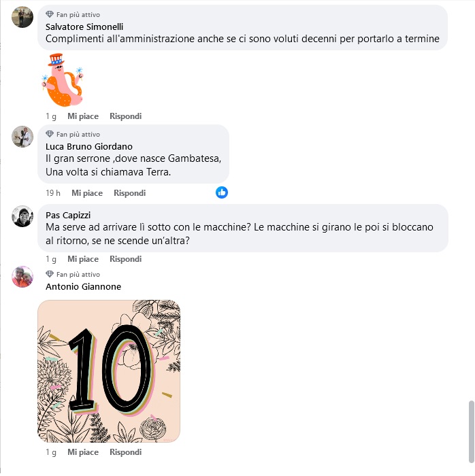Open Pas Capizzi's profile avatar
475x476 pixels.
click(x=22, y=216)
